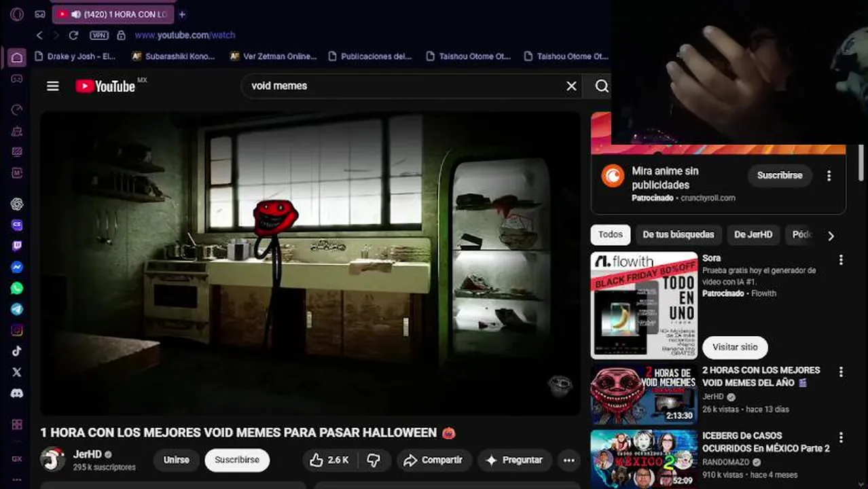Click the Unirse button
The width and height of the screenshot is (868, 489).
point(177,460)
